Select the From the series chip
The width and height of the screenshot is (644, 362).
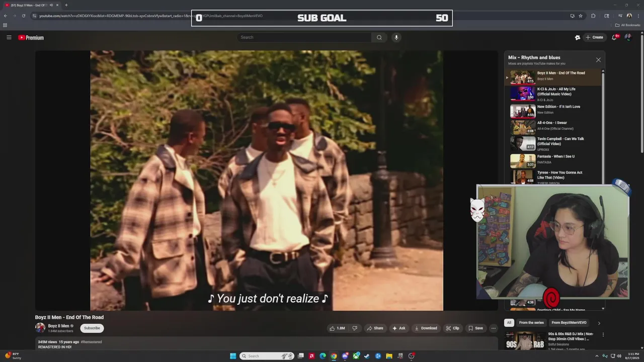(531, 323)
